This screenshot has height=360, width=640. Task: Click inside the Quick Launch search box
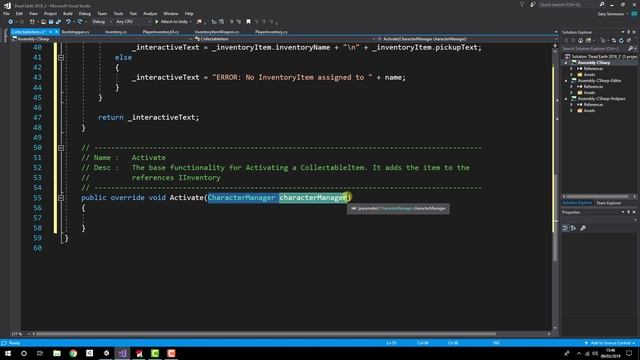pos(567,4)
